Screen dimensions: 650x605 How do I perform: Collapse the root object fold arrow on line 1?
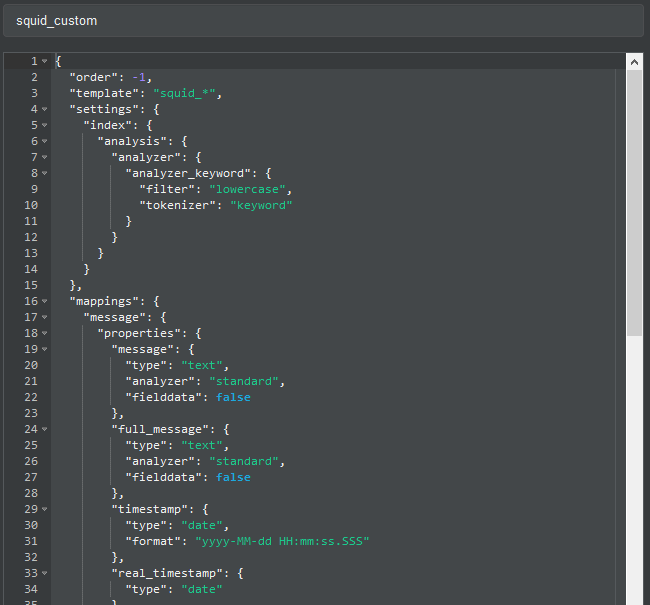point(44,61)
